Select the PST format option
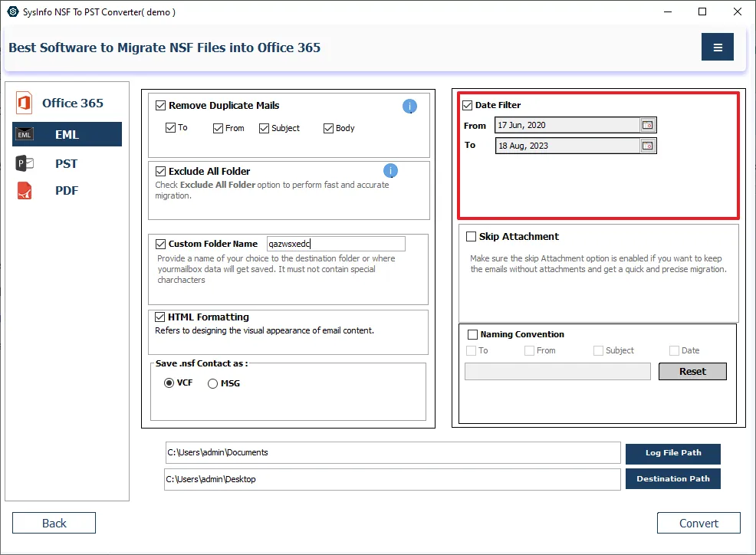The height and width of the screenshot is (555, 756). coord(66,163)
